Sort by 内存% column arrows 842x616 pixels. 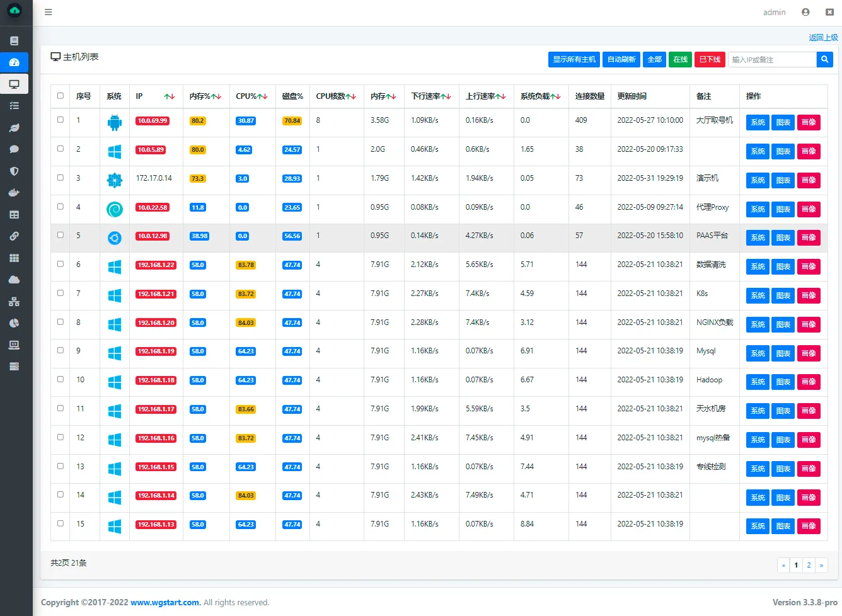coord(216,96)
